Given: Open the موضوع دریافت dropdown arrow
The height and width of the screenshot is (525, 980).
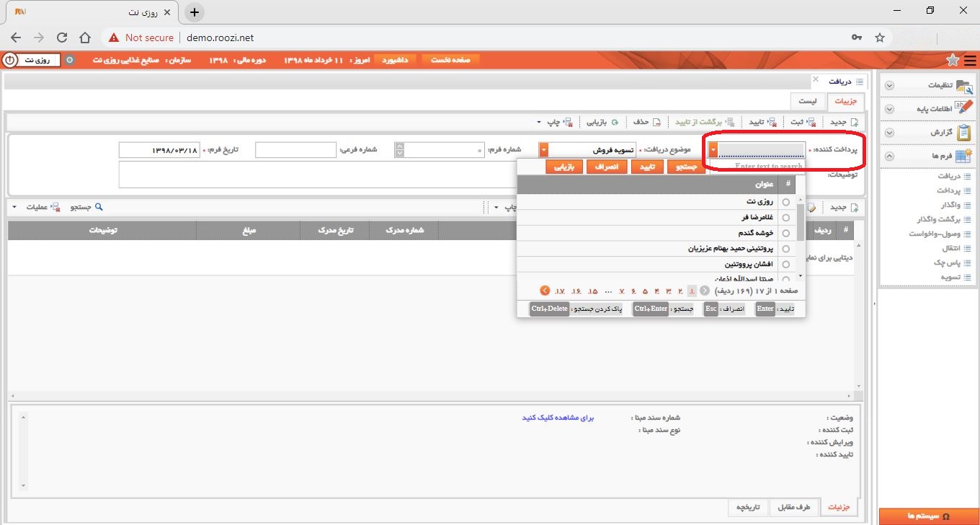Looking at the screenshot, I should [x=543, y=150].
